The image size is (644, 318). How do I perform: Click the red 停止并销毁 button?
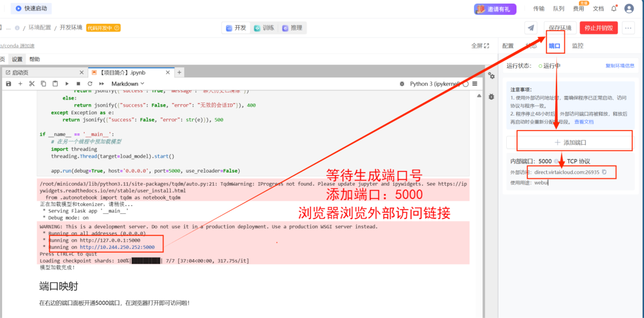click(599, 28)
